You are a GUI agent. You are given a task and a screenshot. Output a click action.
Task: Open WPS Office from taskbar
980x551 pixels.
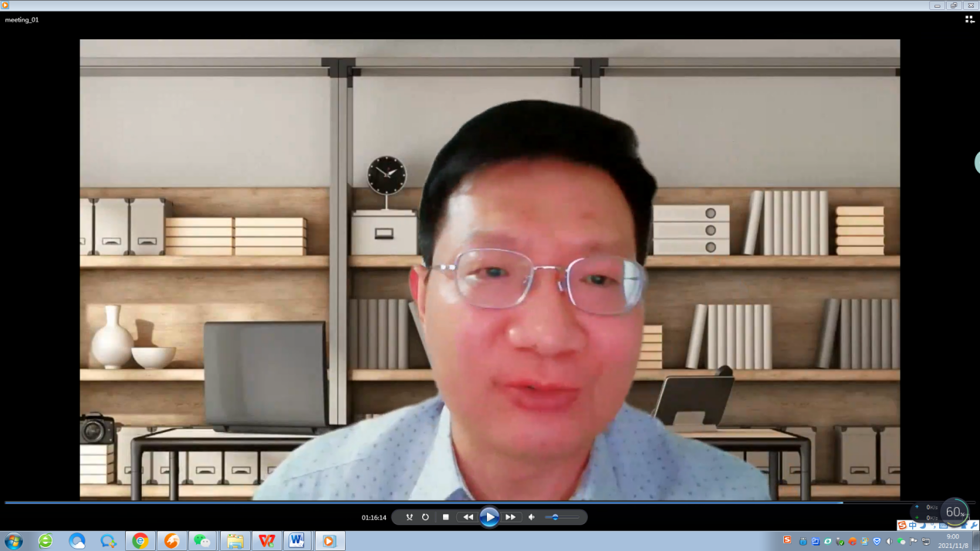[266, 541]
